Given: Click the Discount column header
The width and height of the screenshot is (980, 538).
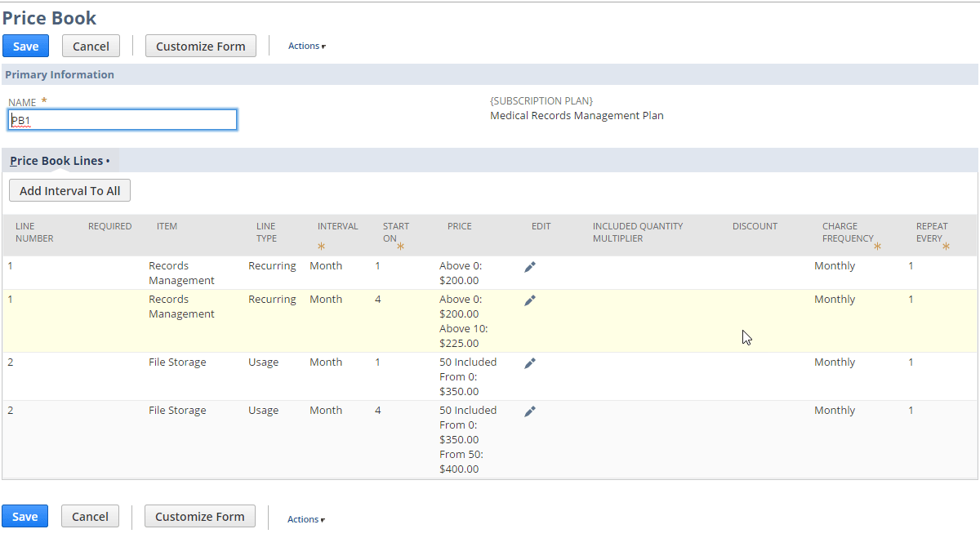Looking at the screenshot, I should point(755,226).
